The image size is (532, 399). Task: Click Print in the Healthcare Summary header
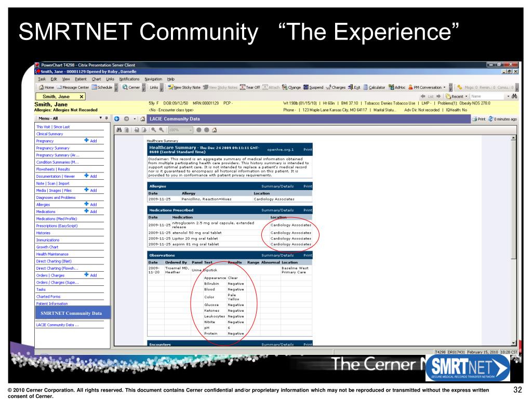(308, 149)
